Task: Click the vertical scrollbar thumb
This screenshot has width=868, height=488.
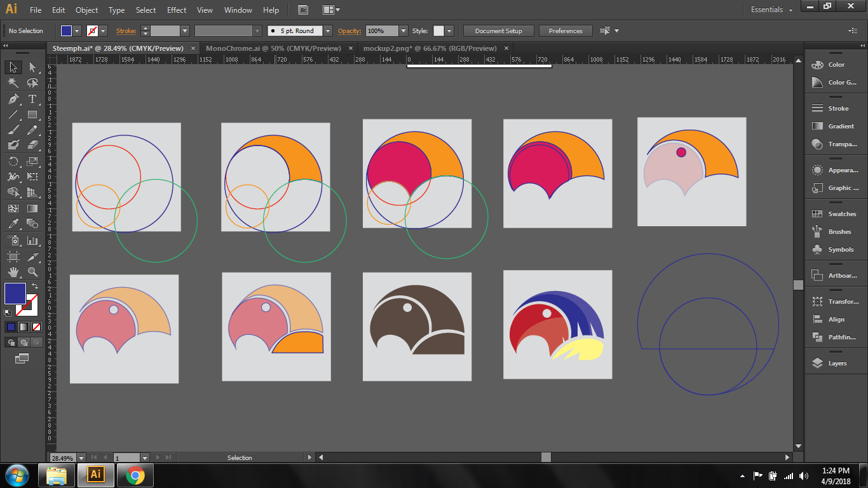Action: (799, 285)
